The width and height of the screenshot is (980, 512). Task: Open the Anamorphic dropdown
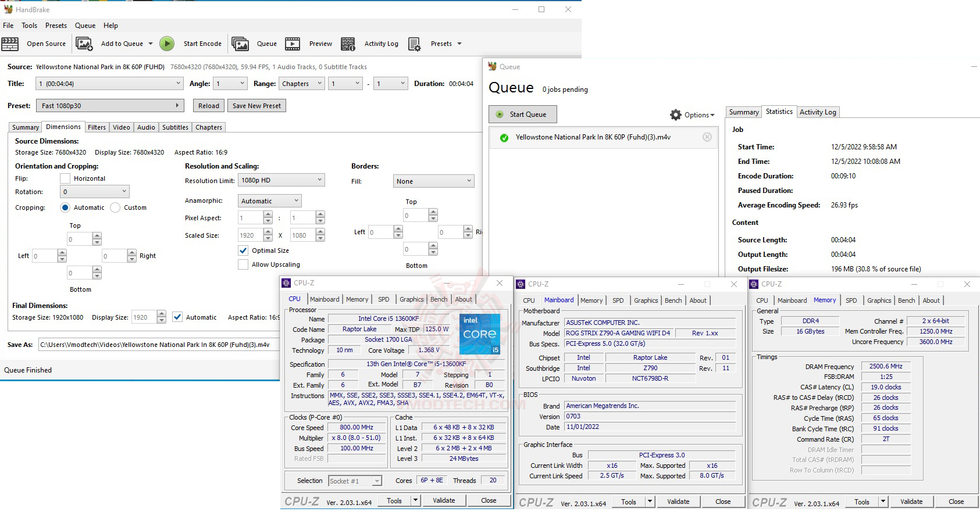(269, 201)
